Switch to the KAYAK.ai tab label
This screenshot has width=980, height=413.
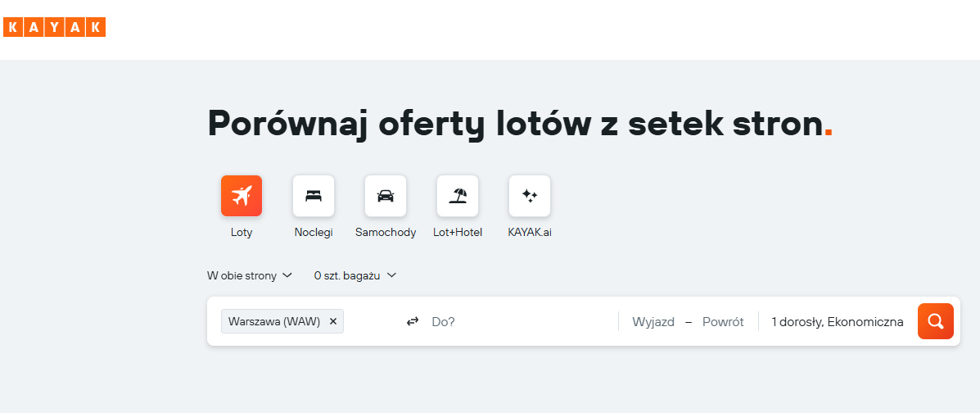tap(530, 232)
